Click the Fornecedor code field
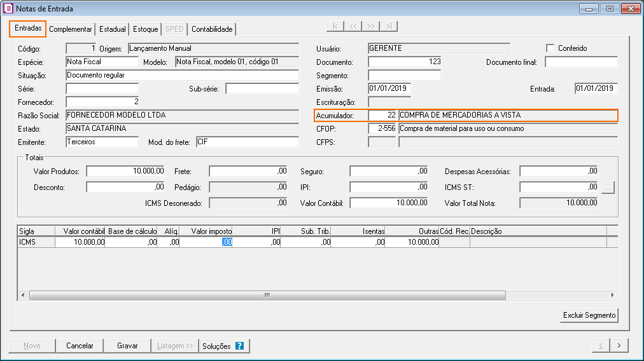644x361 pixels. tap(102, 102)
